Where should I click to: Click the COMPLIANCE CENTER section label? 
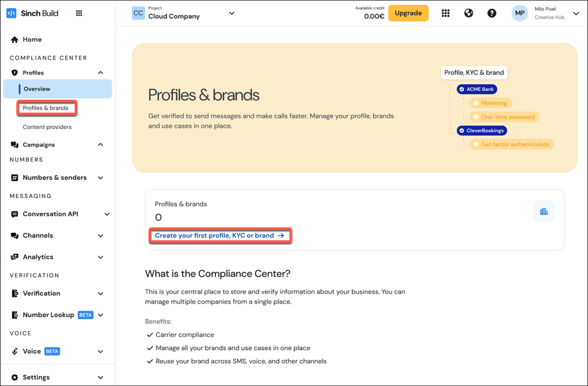pyautogui.click(x=48, y=58)
